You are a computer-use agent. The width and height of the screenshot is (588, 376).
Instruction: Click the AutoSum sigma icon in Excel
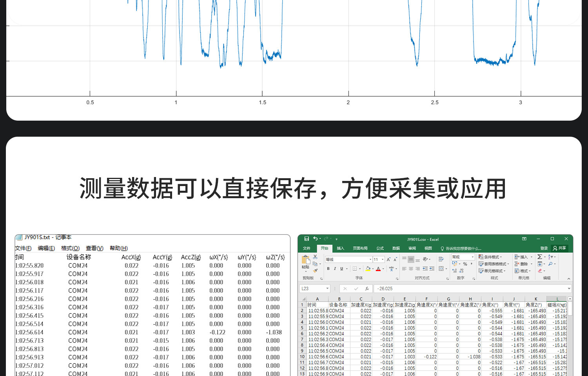(540, 257)
